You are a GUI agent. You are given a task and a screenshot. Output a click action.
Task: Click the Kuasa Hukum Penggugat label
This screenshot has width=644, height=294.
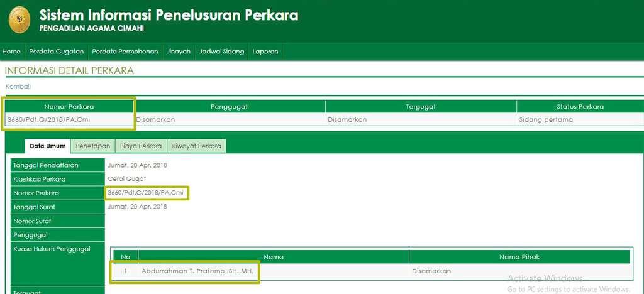click(x=57, y=264)
